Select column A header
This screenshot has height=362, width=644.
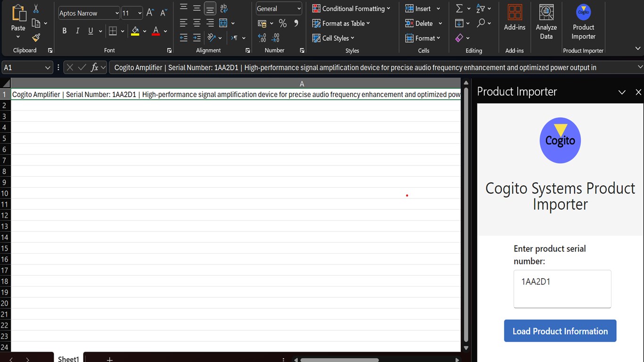[236, 83]
